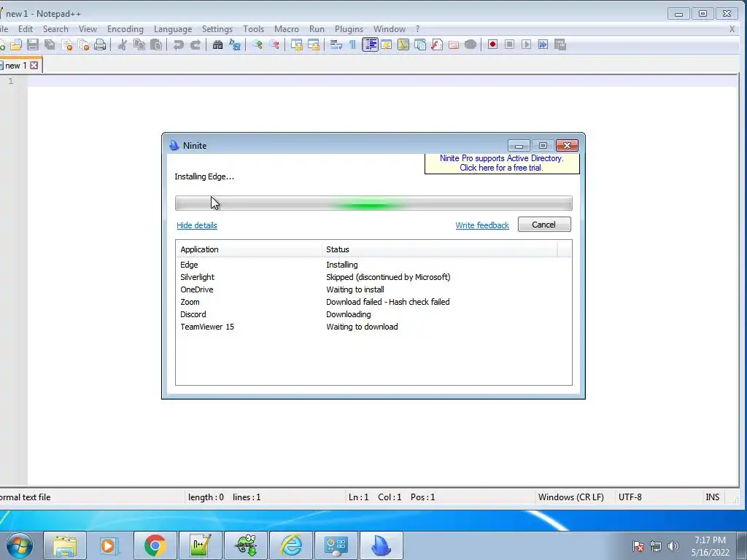Select the OneDrive row in Ninite list
This screenshot has width=747, height=560.
tap(373, 289)
